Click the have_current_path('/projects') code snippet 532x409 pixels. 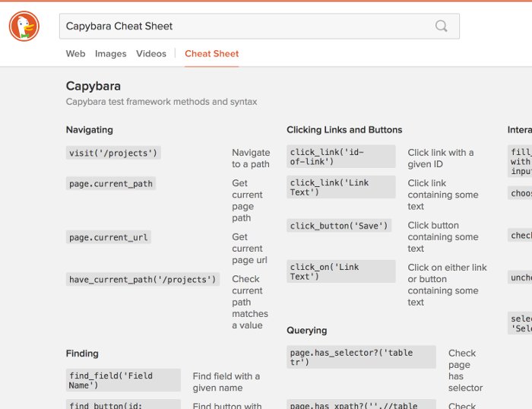(x=143, y=279)
